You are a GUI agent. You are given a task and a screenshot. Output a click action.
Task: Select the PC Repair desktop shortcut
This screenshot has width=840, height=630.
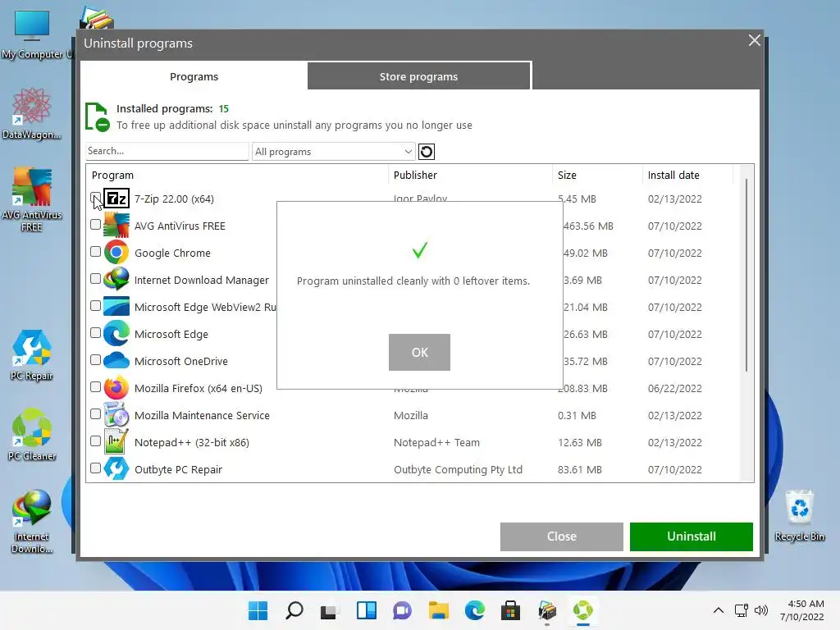coord(32,355)
